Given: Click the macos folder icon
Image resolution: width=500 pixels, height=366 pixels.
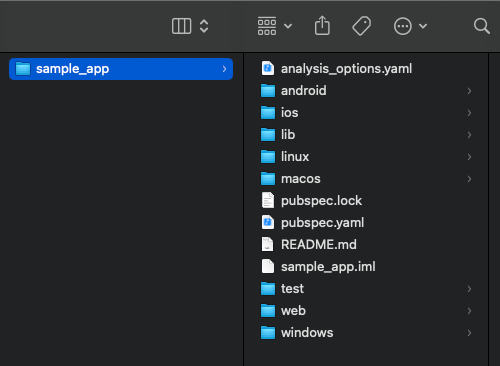Looking at the screenshot, I should click(268, 179).
